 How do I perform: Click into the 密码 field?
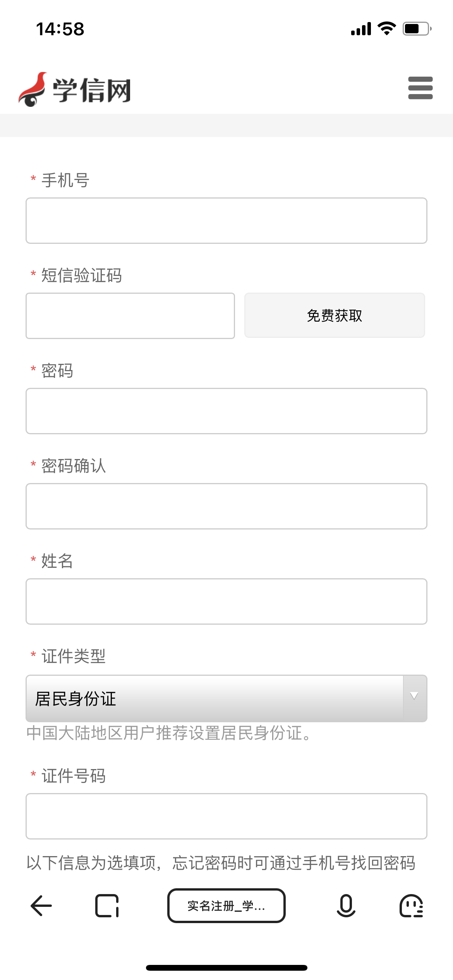(226, 411)
